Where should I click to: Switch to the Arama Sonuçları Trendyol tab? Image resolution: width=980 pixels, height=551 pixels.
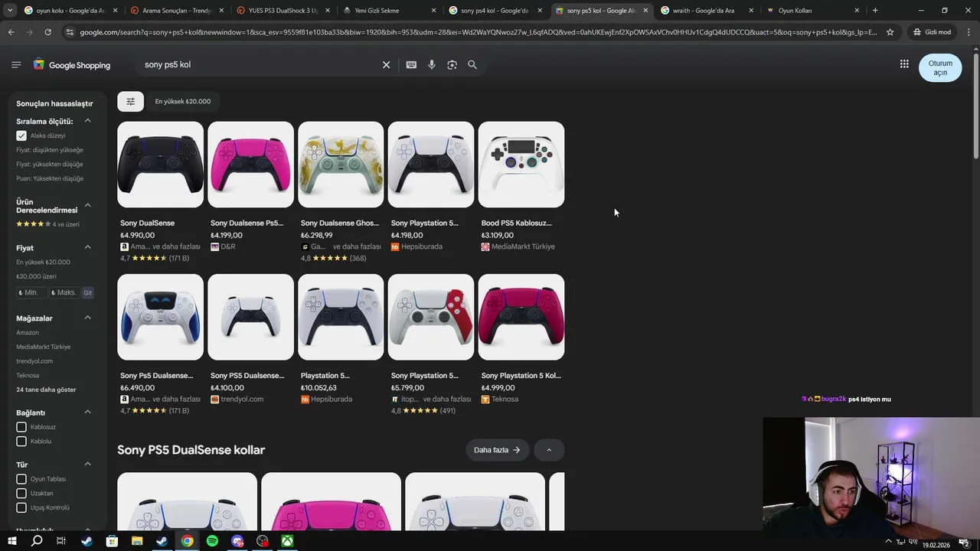(176, 11)
